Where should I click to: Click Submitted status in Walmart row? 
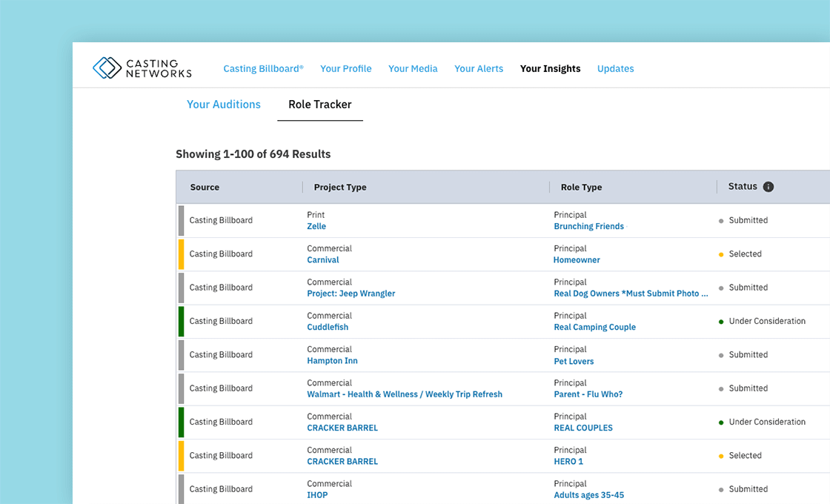coord(748,388)
